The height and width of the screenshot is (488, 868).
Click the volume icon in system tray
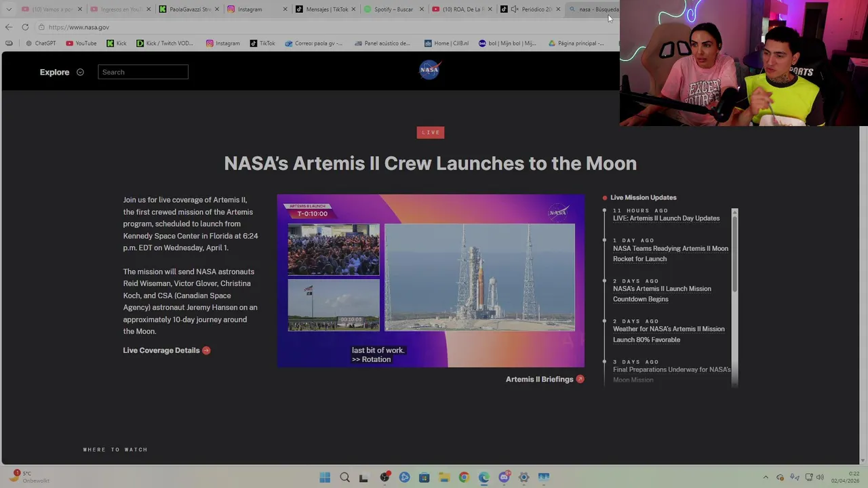click(820, 477)
